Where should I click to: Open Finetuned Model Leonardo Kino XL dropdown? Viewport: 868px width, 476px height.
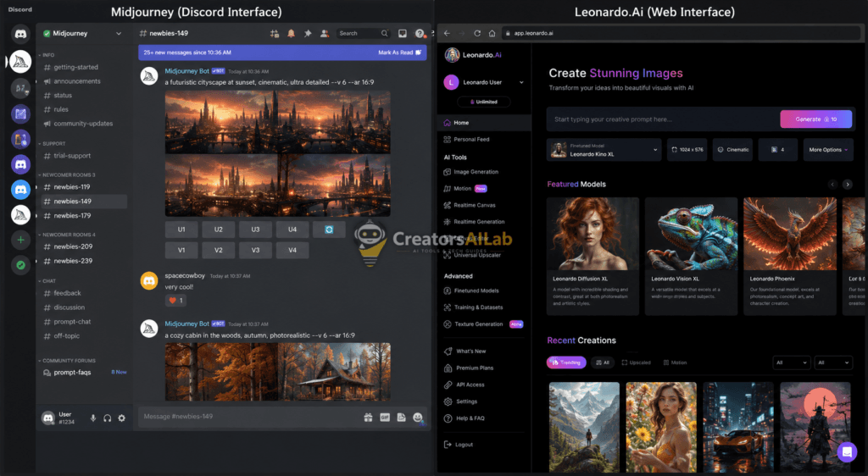tap(604, 150)
